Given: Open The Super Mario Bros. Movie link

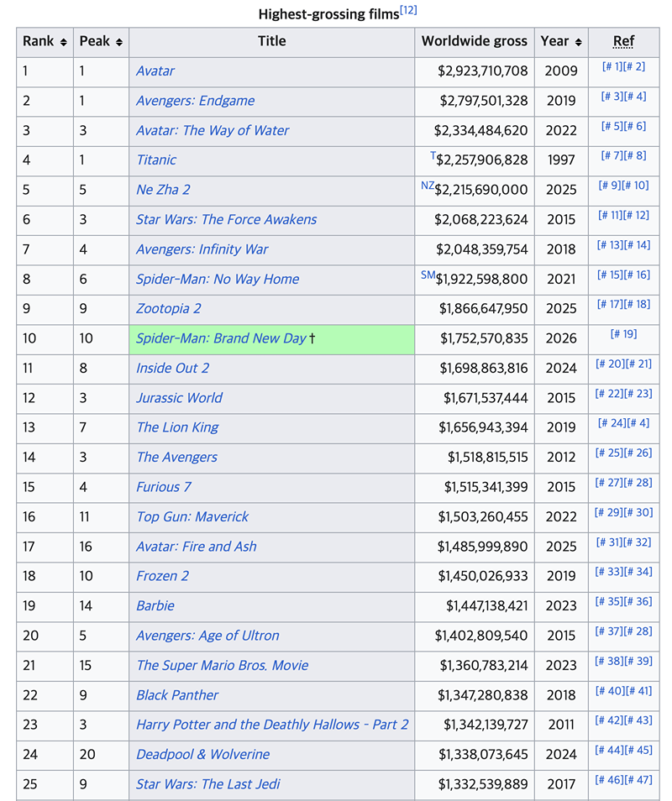Looking at the screenshot, I should 223,665.
